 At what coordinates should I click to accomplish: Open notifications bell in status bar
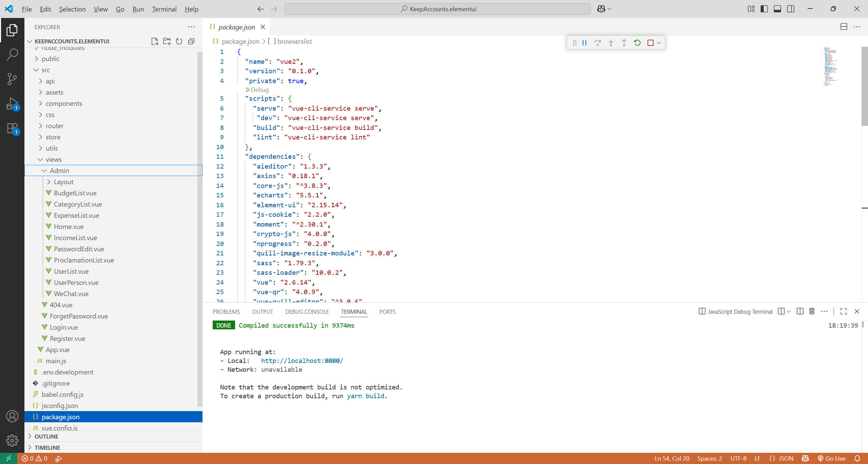[x=857, y=459]
